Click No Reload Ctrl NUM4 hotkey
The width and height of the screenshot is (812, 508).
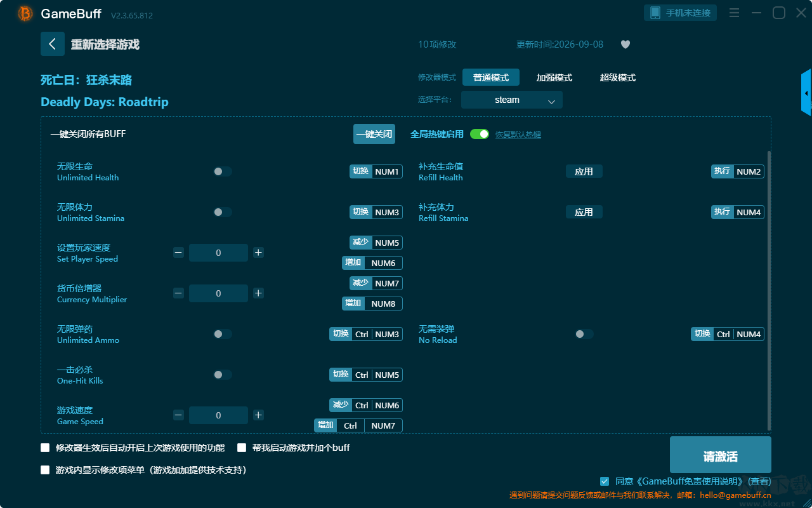click(728, 334)
